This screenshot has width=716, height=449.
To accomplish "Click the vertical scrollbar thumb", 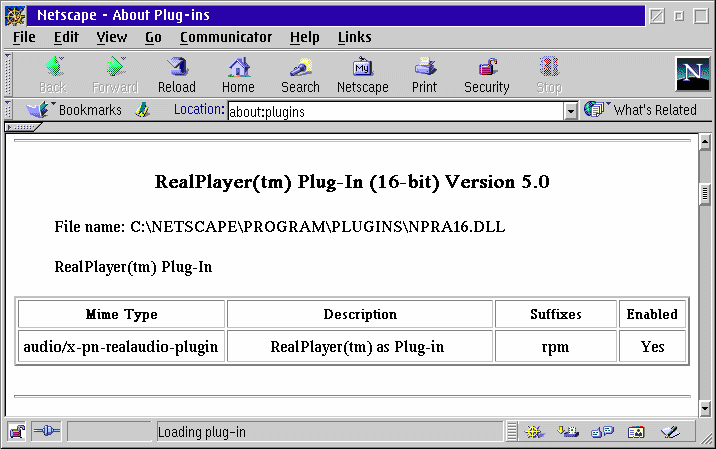I will (705, 194).
